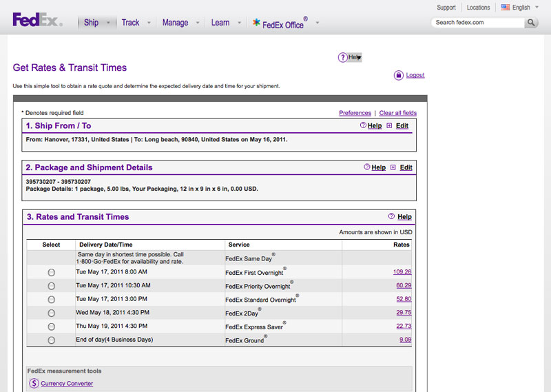Click the 'FedEx Same Day' service text
The width and height of the screenshot is (551, 392).
[250, 258]
